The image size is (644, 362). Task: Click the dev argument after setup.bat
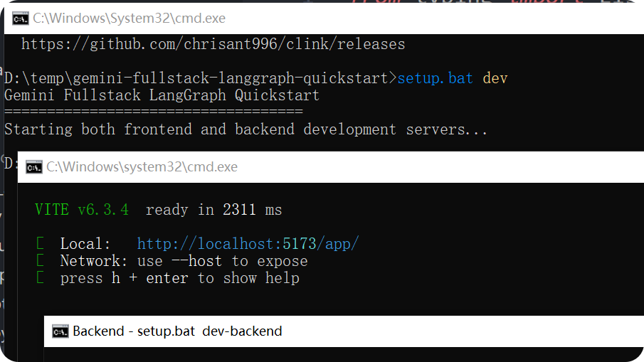tap(495, 78)
